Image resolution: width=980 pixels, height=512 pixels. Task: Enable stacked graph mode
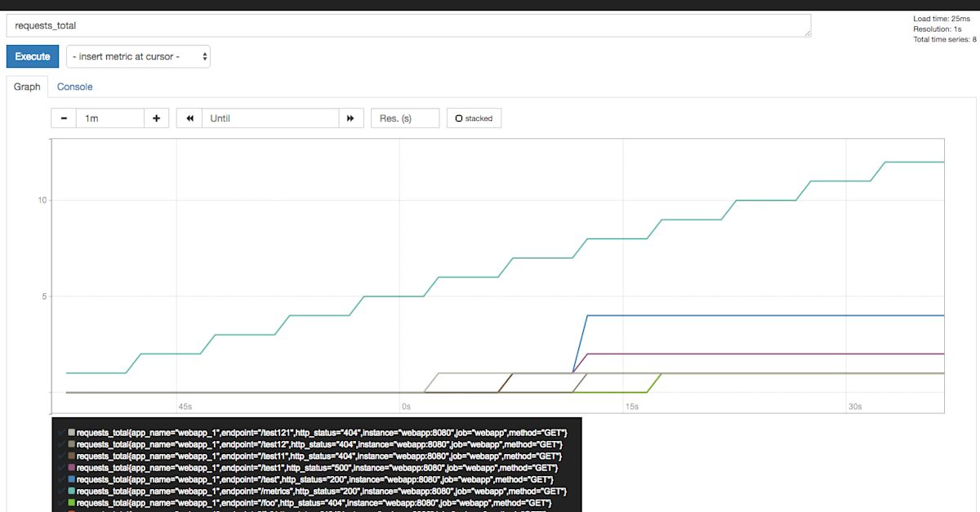[474, 118]
